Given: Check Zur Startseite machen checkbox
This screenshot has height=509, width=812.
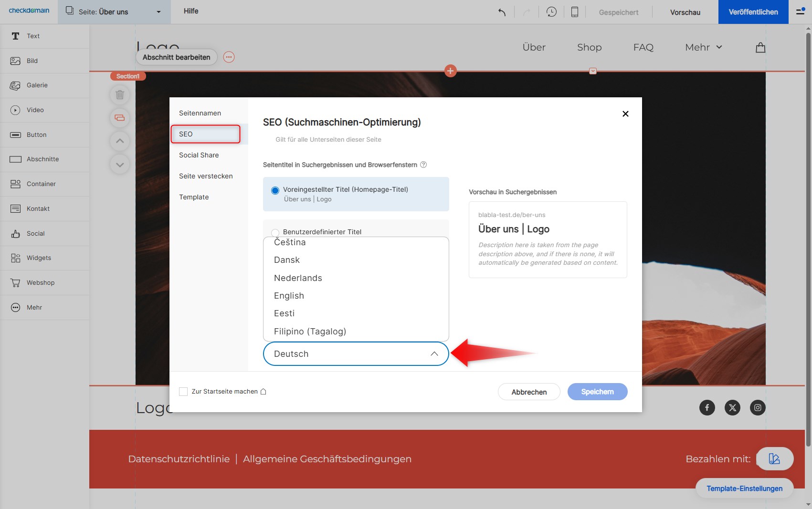Looking at the screenshot, I should point(183,392).
